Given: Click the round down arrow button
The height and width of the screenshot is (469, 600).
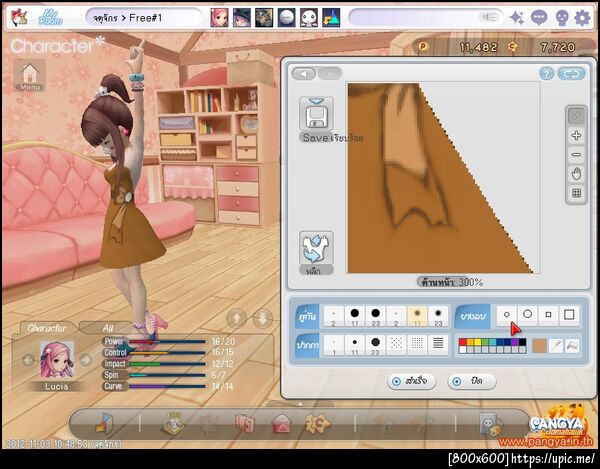Looking at the screenshot, I should point(262,318).
